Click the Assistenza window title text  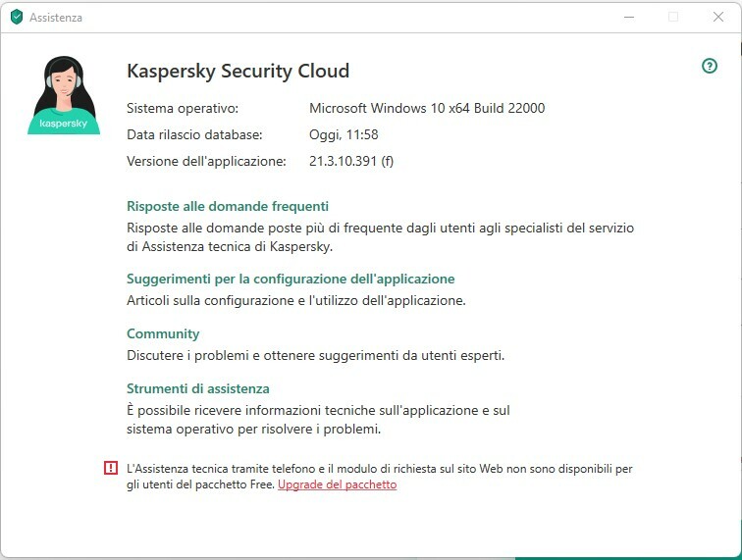56,18
